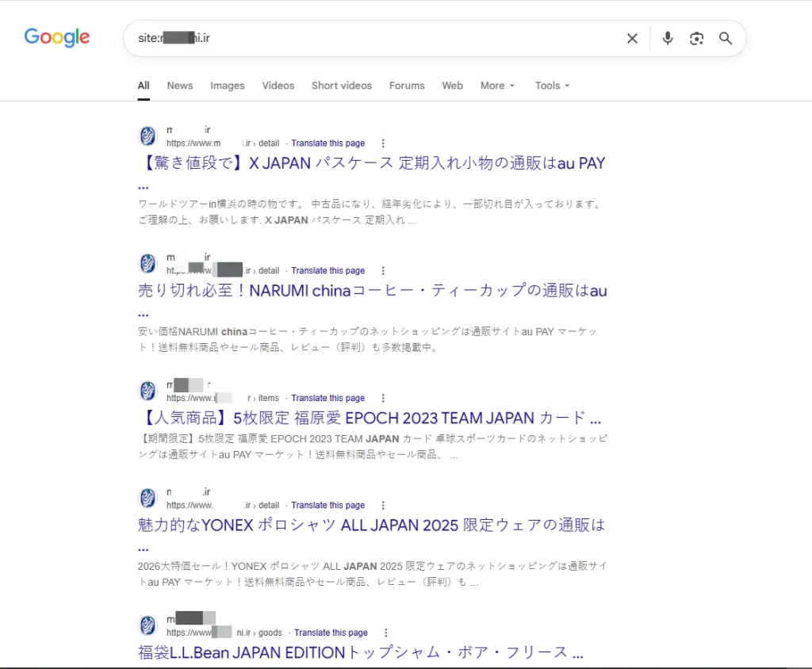Click site favicon of X JAPAN result
Screen dimensions: 812x669
pos(147,136)
